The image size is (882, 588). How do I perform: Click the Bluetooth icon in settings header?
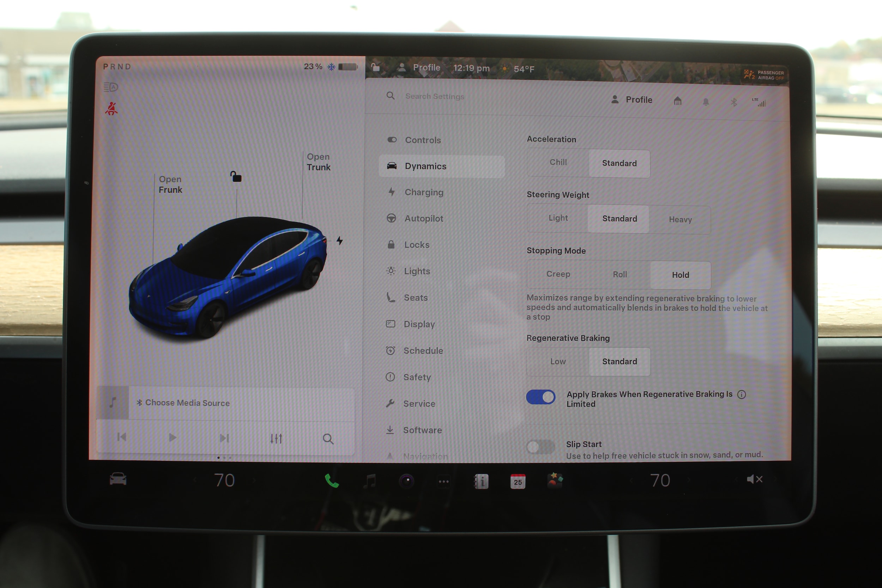coord(733,102)
